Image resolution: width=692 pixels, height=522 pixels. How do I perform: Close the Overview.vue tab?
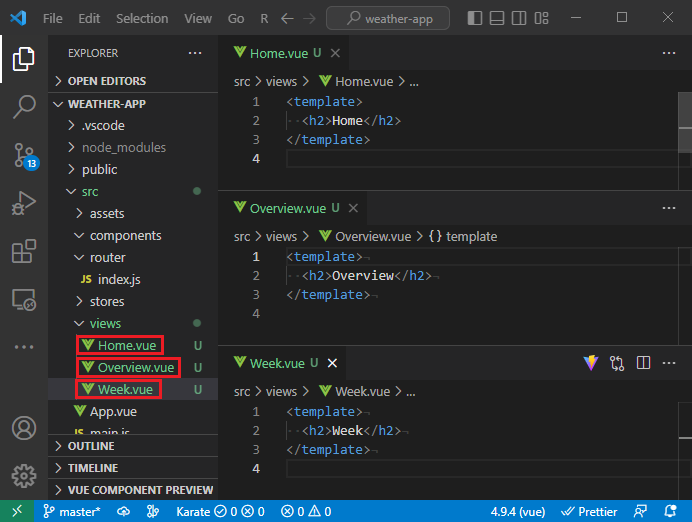pos(353,208)
